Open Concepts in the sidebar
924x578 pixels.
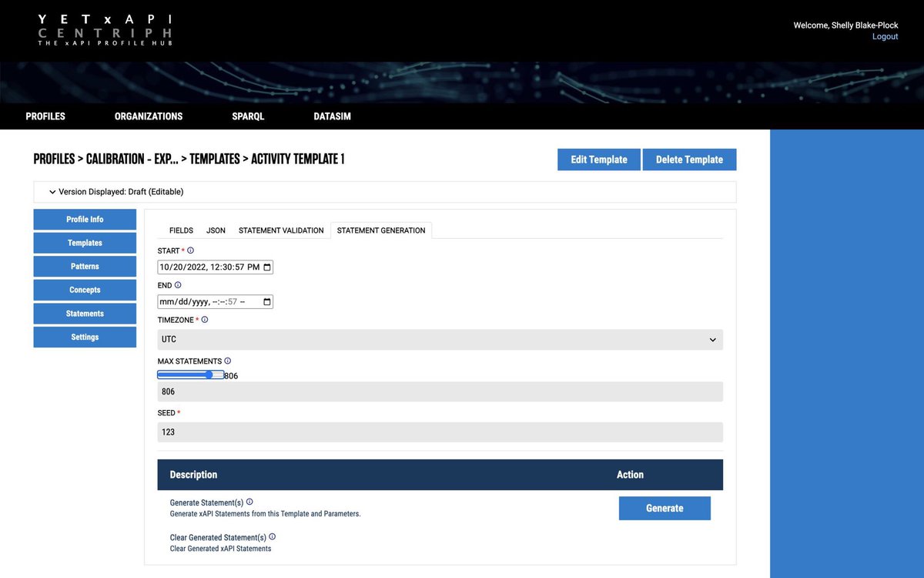[85, 290]
